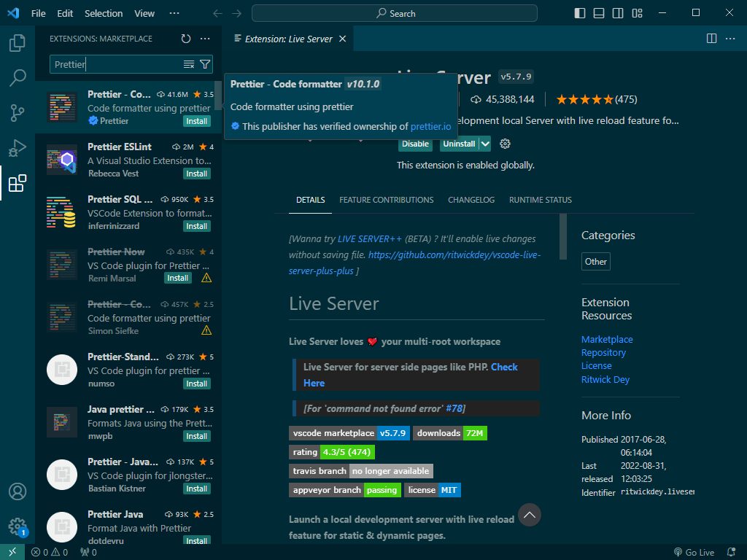Open the Ritwick Dey publisher link
The width and height of the screenshot is (747, 560).
pyautogui.click(x=605, y=379)
